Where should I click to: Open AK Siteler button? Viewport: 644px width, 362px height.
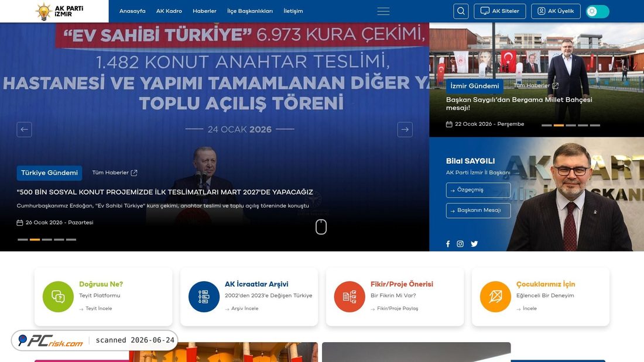(x=500, y=11)
